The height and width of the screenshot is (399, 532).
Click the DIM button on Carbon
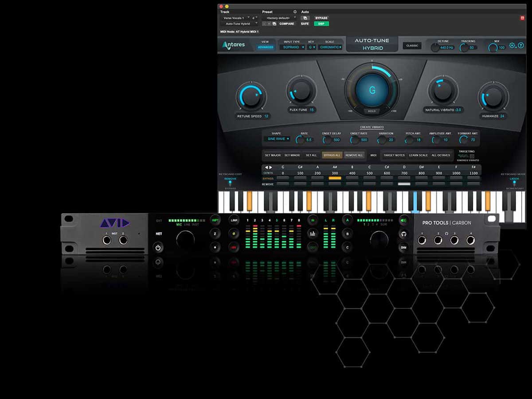(x=404, y=247)
